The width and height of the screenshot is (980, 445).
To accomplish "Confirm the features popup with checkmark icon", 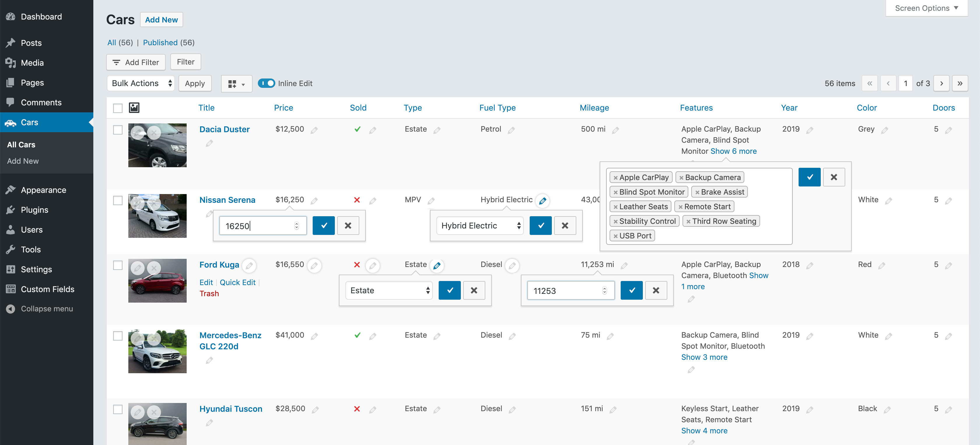I will point(809,177).
